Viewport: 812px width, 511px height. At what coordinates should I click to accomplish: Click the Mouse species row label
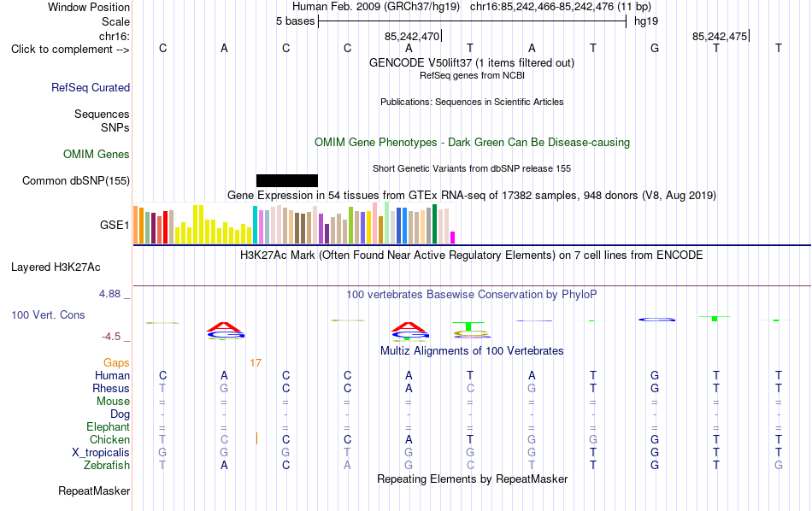pos(114,402)
